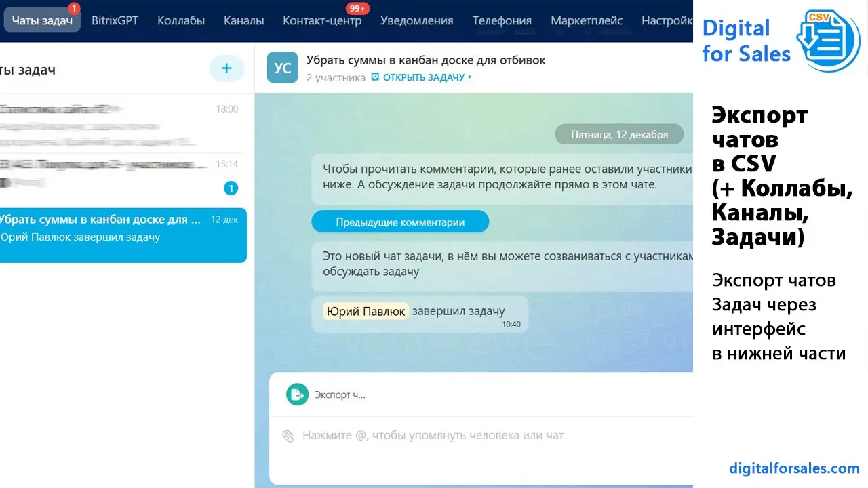Screen dimensions: 868x488
Task: Click the Экспорт чата icon
Action: click(x=297, y=394)
